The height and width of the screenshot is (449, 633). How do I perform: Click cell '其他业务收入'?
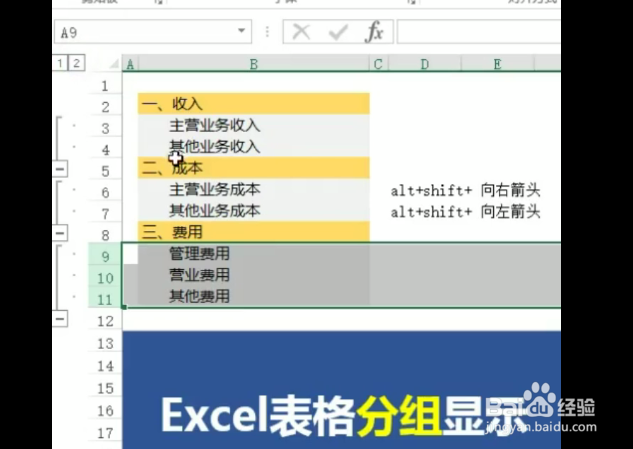click(254, 146)
